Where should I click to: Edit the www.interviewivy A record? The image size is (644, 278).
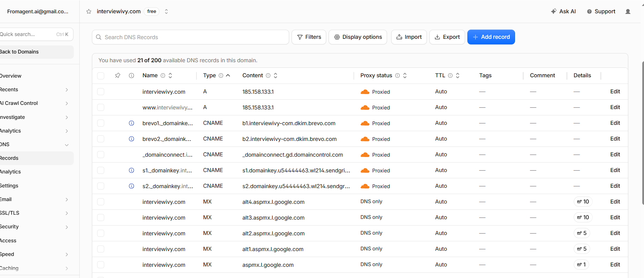click(615, 107)
